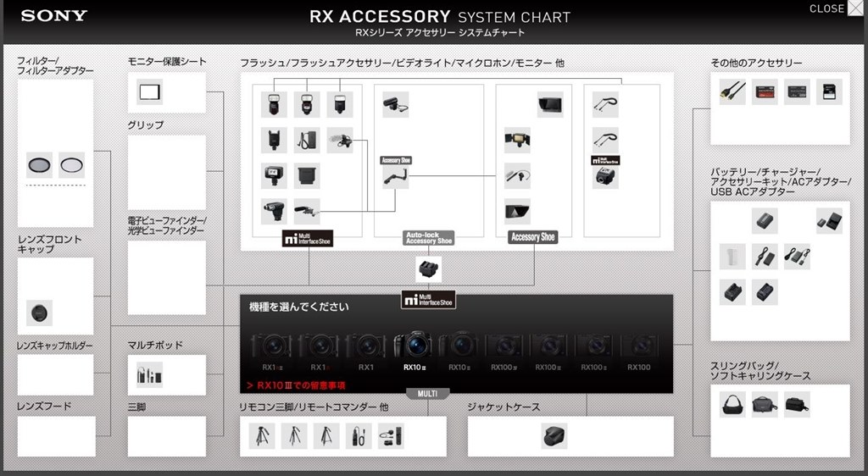
Task: Open the jacket case icon
Action: pos(554,436)
